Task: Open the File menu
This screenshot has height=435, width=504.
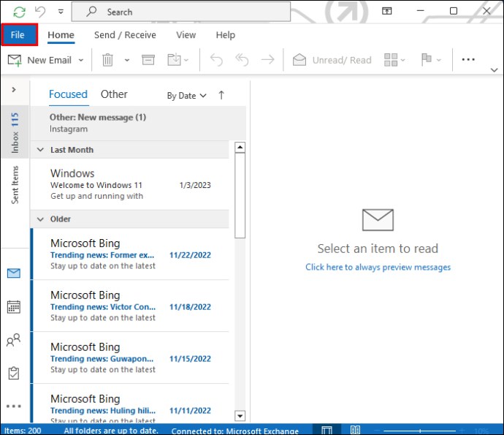Action: click(18, 35)
